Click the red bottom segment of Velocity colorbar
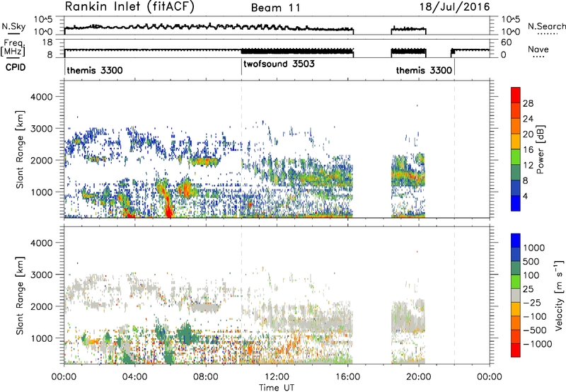566x392 pixels. pyautogui.click(x=516, y=350)
